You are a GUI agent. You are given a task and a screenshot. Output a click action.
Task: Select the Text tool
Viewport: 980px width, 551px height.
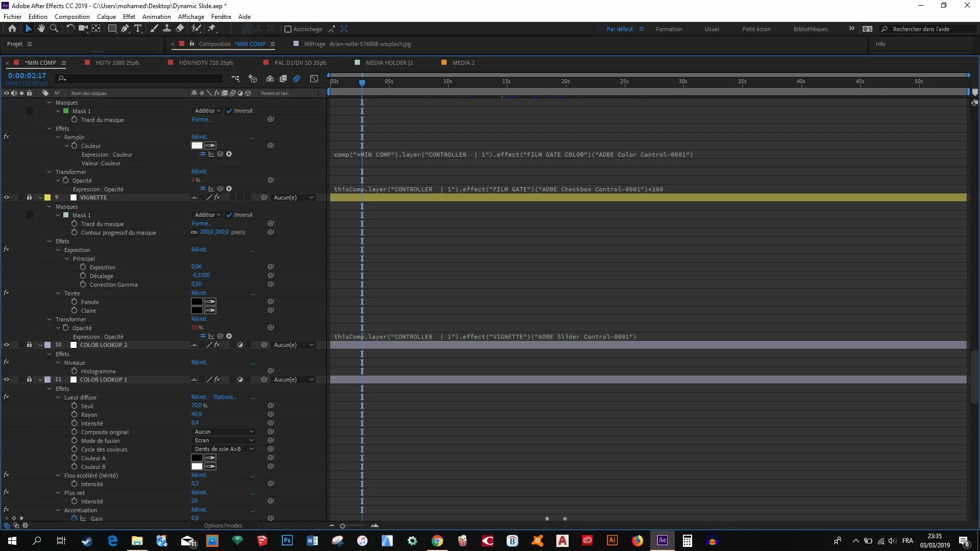(138, 29)
